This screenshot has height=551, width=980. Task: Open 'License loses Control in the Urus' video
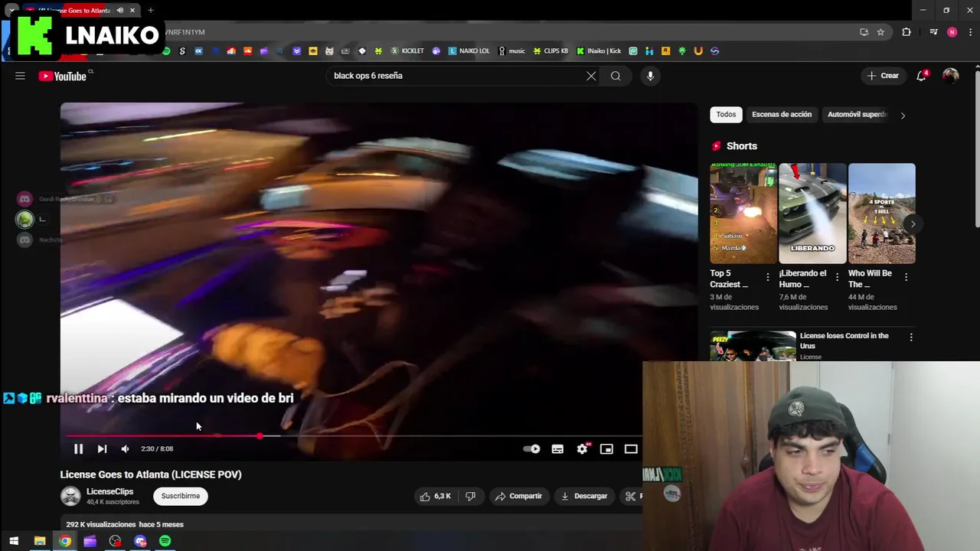pyautogui.click(x=844, y=341)
